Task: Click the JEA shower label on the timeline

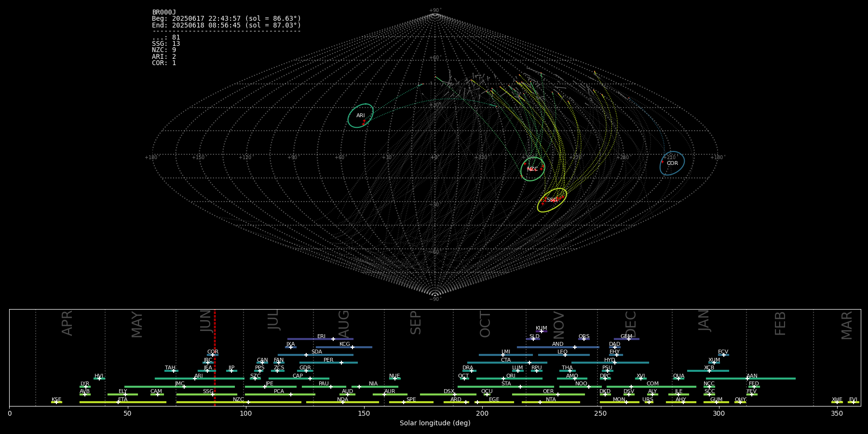Action: (208, 368)
